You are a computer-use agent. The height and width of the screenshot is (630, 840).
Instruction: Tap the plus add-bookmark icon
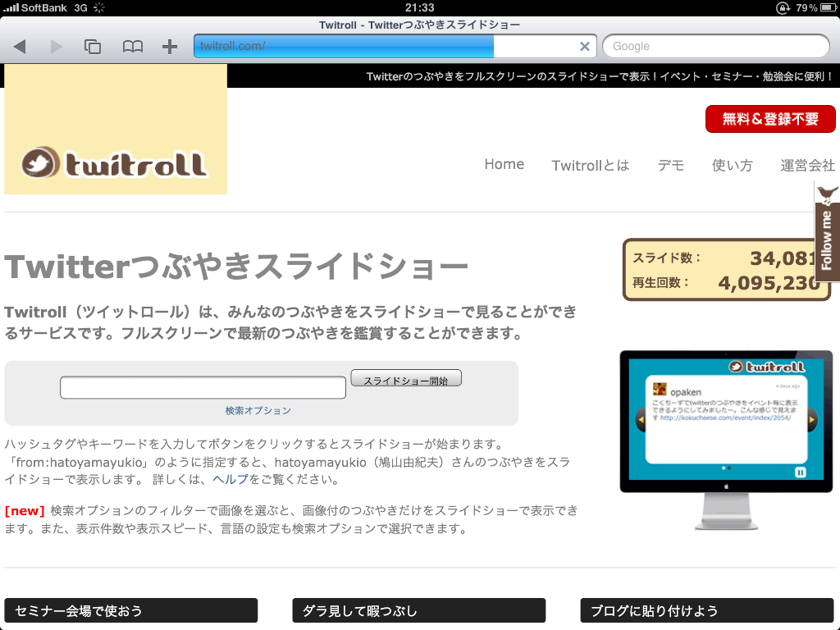[x=170, y=47]
